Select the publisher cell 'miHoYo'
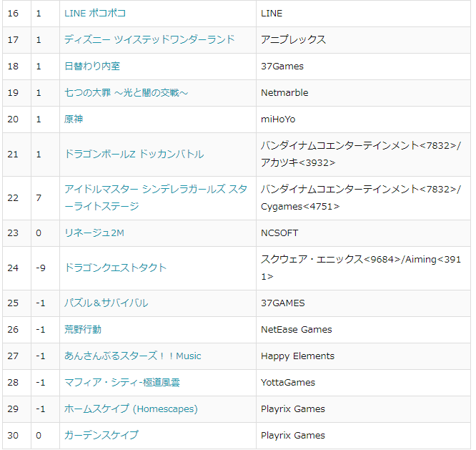Viewport: 476px width, 450px height. tap(363, 119)
